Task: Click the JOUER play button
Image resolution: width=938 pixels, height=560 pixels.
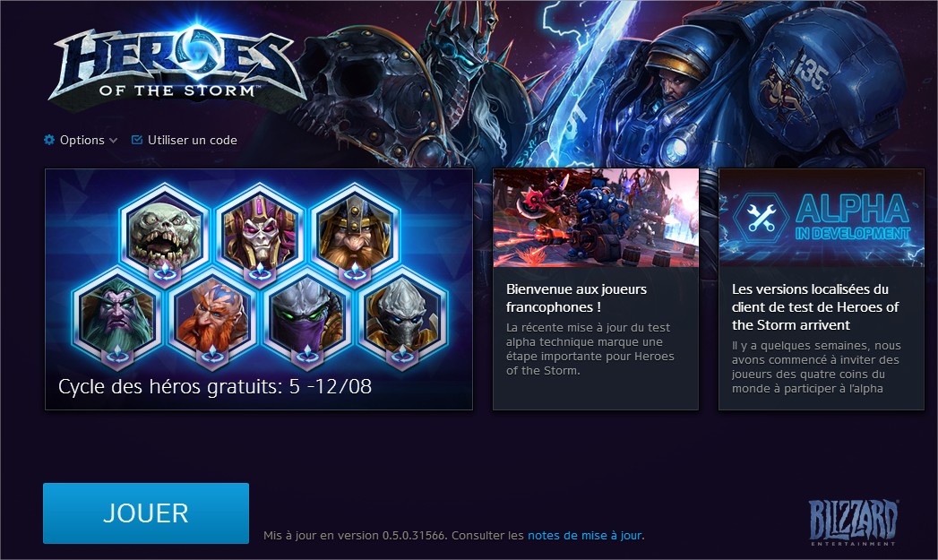Action: 146,513
